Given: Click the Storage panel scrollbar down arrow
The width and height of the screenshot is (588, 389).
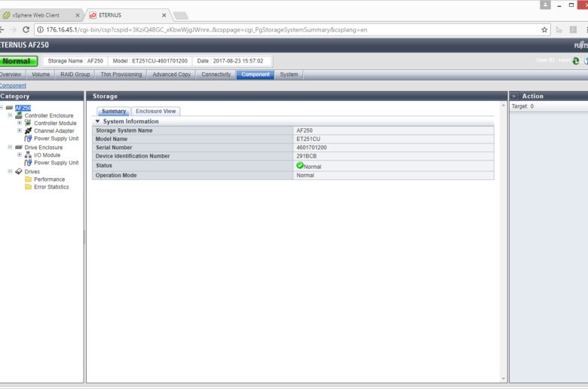Looking at the screenshot, I should [504, 378].
